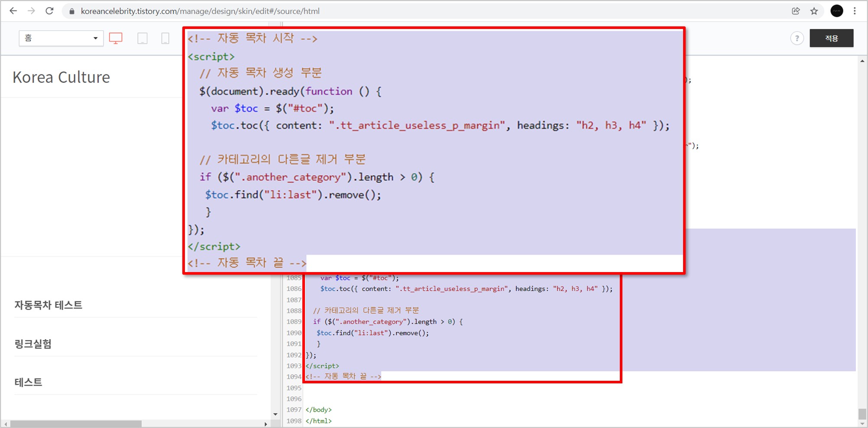Switch to desktop preview mode
The height and width of the screenshot is (428, 868).
click(116, 38)
